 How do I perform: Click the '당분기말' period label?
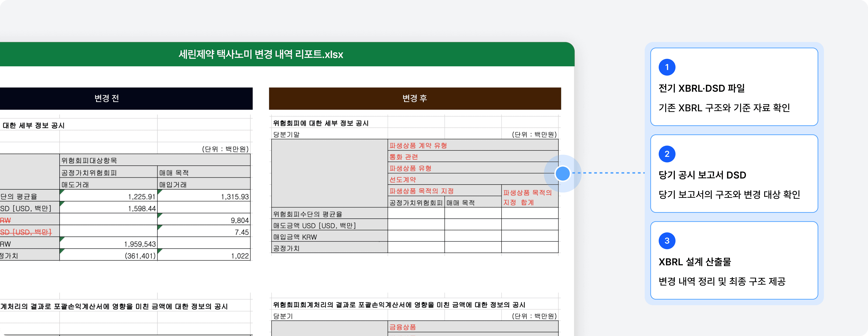click(x=286, y=134)
